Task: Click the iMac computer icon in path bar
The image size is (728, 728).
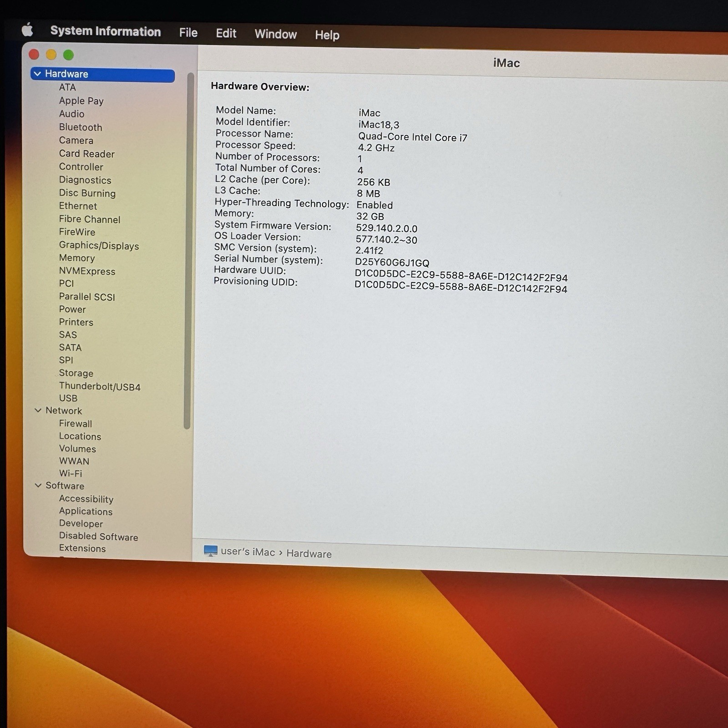Action: coord(210,551)
